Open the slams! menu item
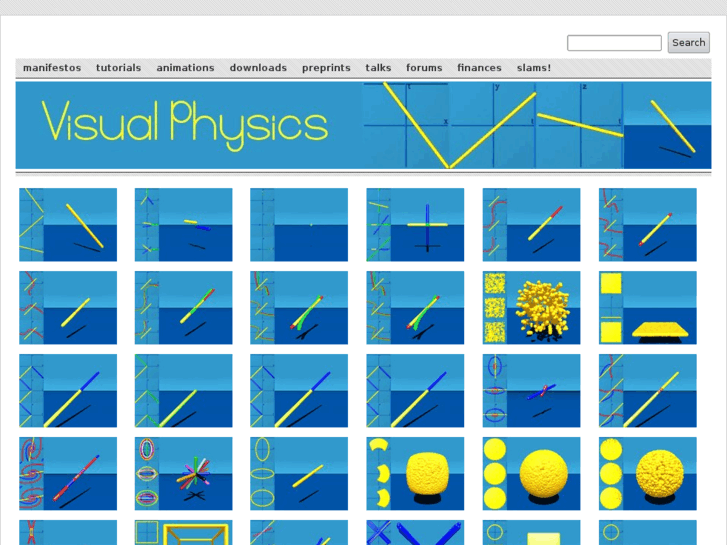This screenshot has height=545, width=727. click(534, 68)
